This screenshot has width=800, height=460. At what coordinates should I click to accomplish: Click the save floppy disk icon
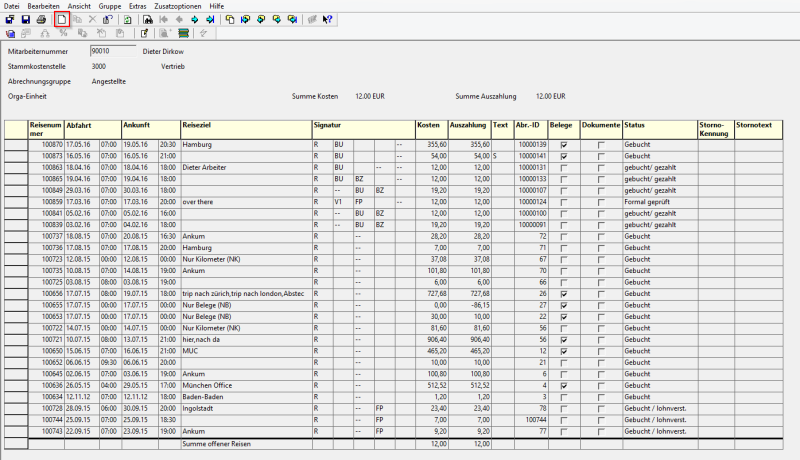pos(26,20)
